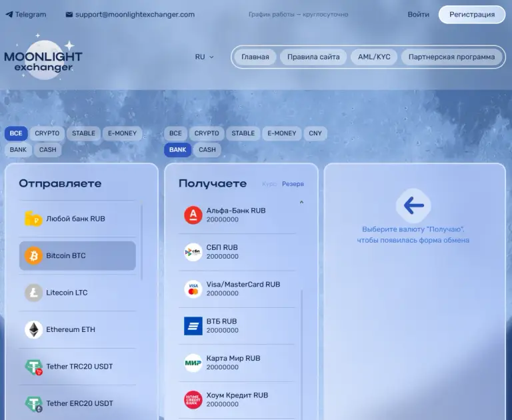512x420 pixels.
Task: Click the Home Credit Bank logo icon
Action: (x=193, y=400)
